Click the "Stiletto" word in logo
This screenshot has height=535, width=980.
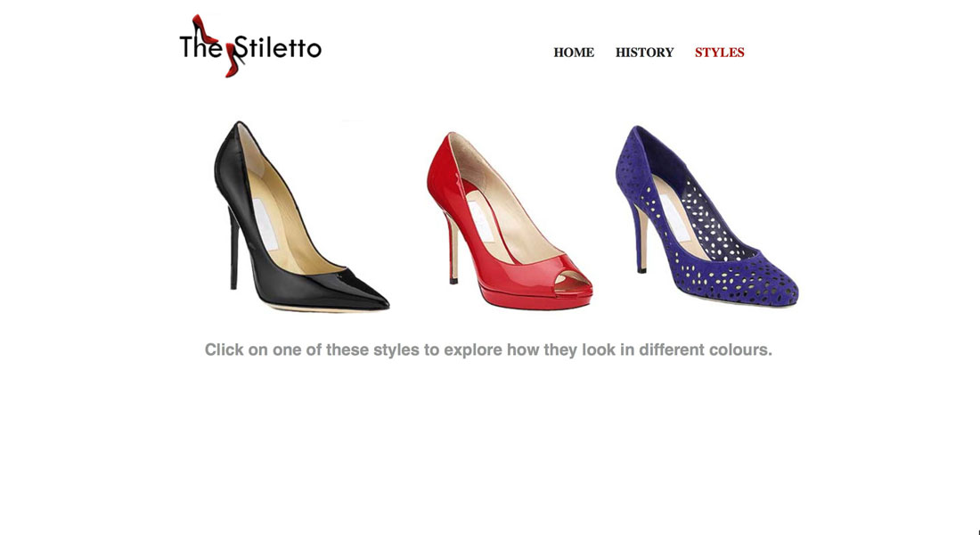(x=279, y=47)
